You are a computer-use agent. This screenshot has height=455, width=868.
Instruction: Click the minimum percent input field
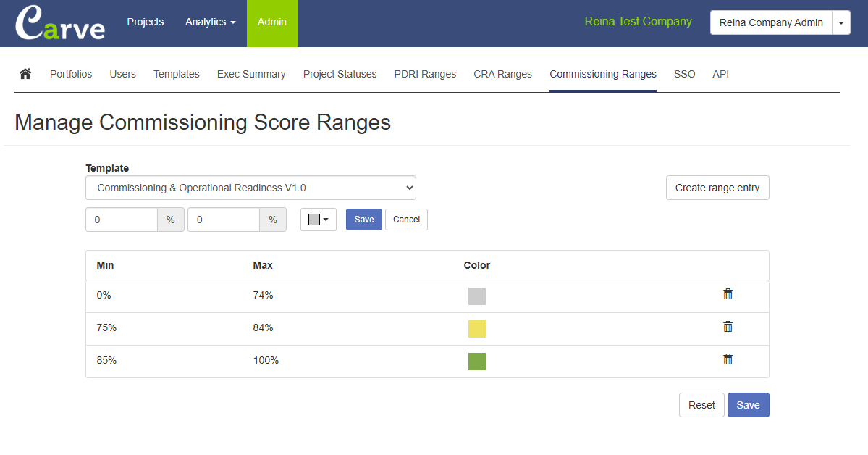(x=122, y=220)
